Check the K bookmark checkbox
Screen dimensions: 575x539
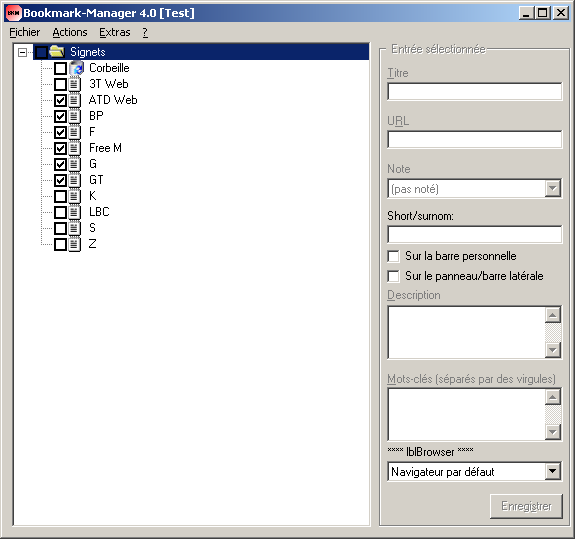(x=61, y=196)
